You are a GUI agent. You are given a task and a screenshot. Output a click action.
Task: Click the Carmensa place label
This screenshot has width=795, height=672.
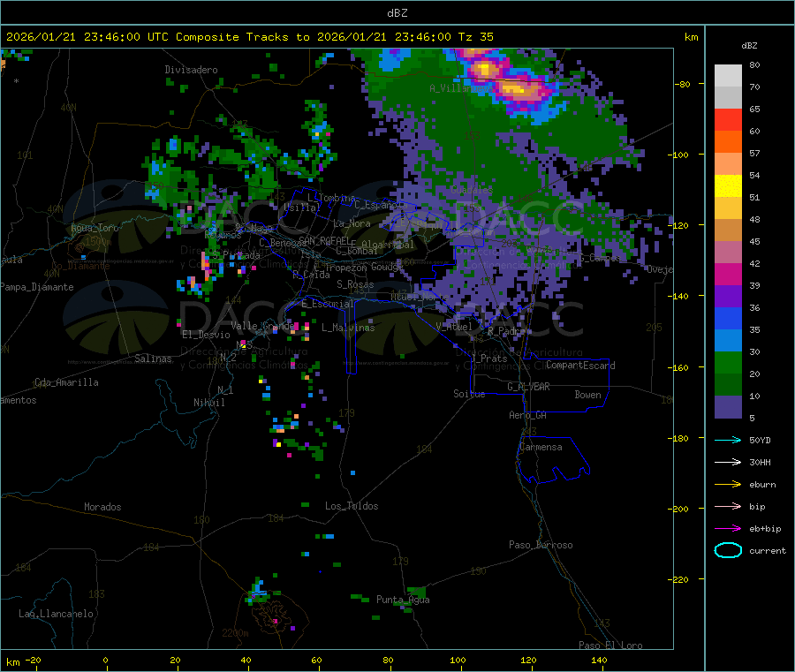tap(541, 447)
